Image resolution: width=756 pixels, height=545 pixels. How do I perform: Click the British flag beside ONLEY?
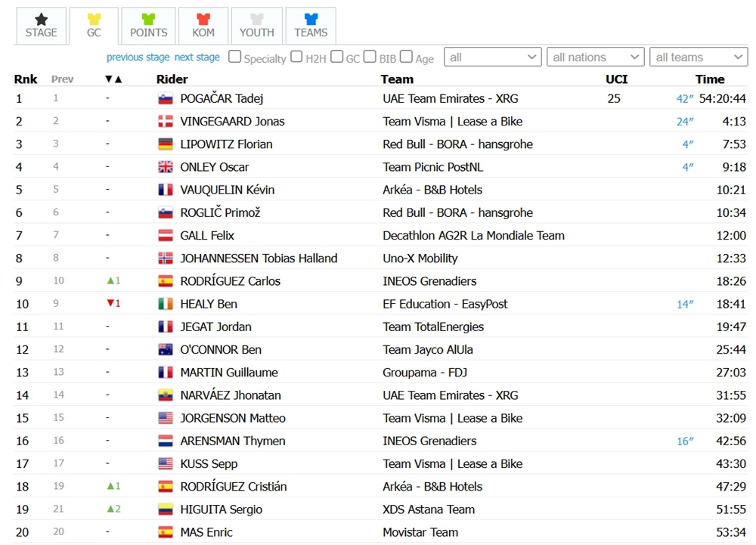point(166,167)
